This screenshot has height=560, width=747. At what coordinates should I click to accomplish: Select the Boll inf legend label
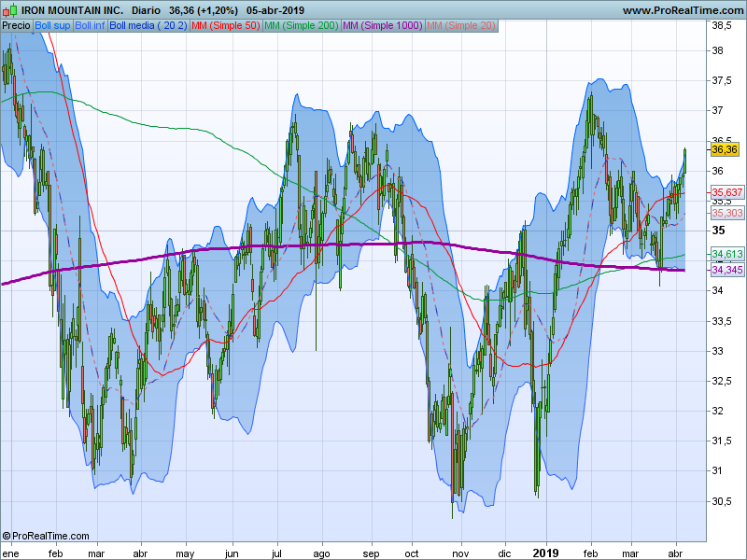[90, 26]
